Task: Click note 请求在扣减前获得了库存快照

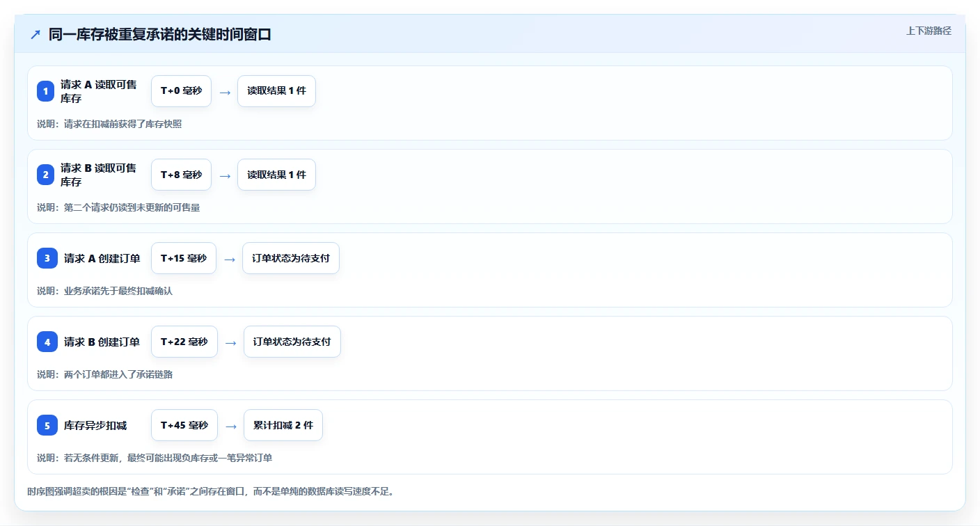Action: 109,124
